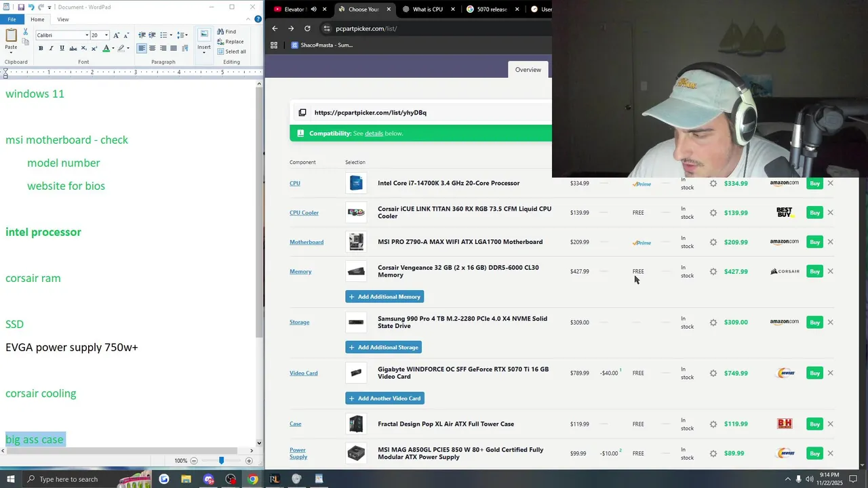This screenshot has height=488, width=868.
Task: Open the font size 20 dropdown
Action: 106,35
